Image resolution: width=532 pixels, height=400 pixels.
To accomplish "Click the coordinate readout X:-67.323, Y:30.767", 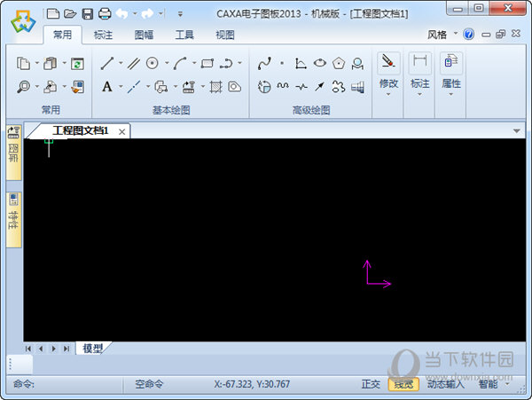I will pos(252,384).
